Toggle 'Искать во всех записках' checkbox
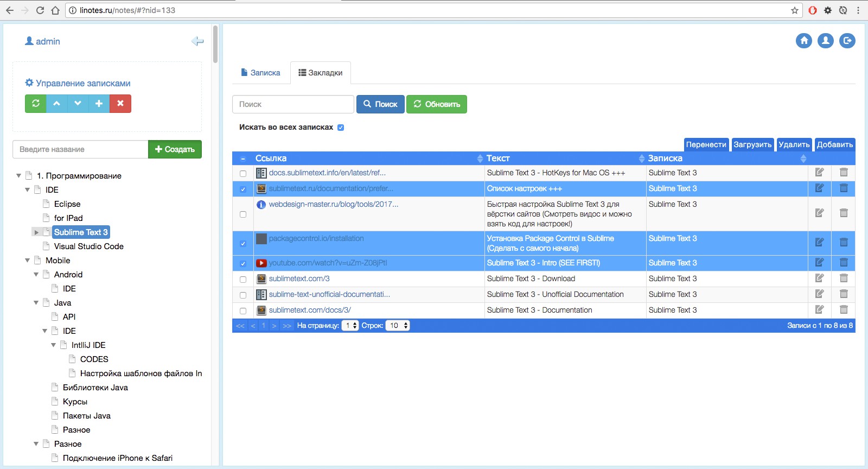 pos(341,128)
